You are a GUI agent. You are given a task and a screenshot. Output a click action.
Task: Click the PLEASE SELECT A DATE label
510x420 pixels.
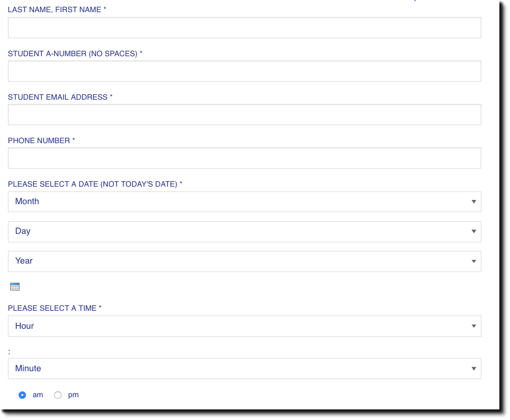pyautogui.click(x=93, y=184)
